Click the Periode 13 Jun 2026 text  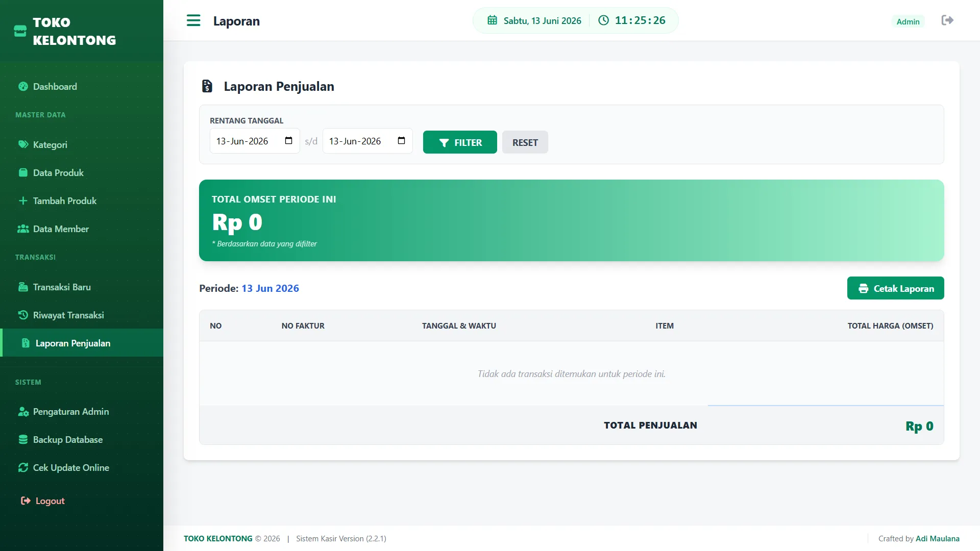point(249,288)
